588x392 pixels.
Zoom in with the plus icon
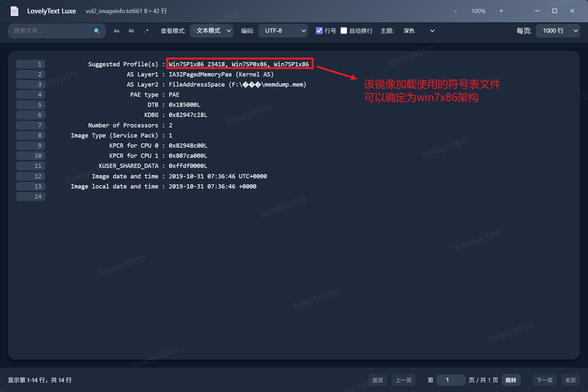click(501, 11)
